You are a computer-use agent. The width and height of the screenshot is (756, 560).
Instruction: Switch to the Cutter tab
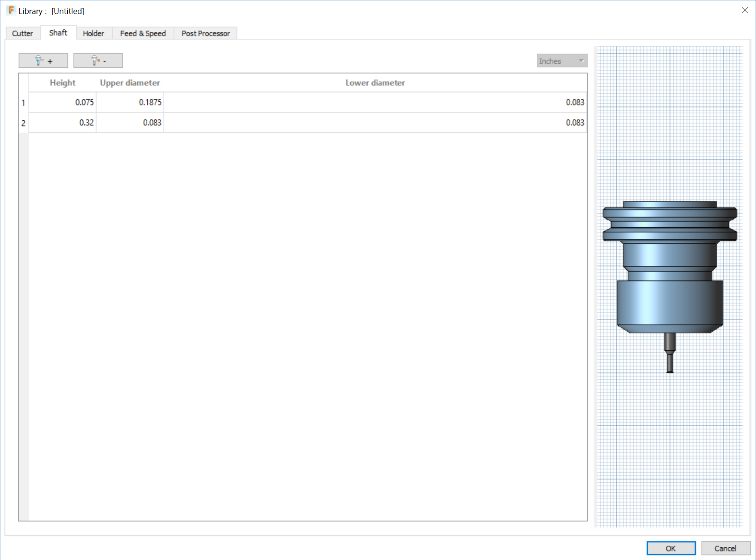[22, 33]
